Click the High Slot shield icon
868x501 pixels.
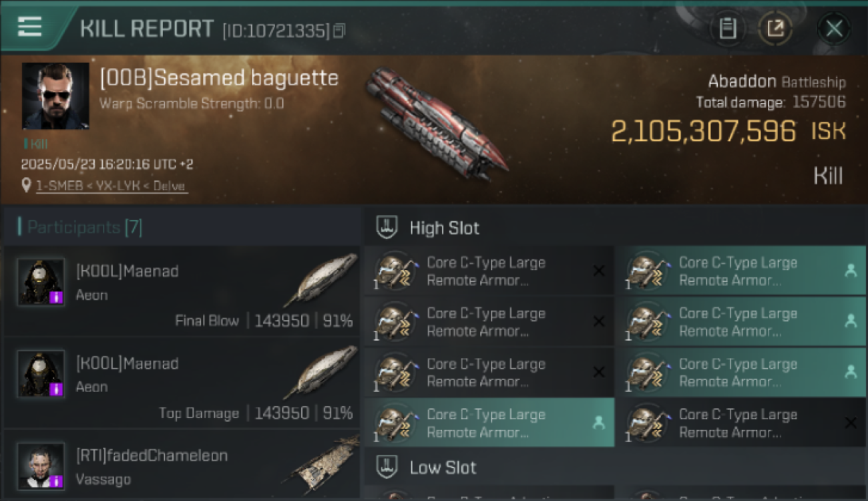click(x=387, y=228)
